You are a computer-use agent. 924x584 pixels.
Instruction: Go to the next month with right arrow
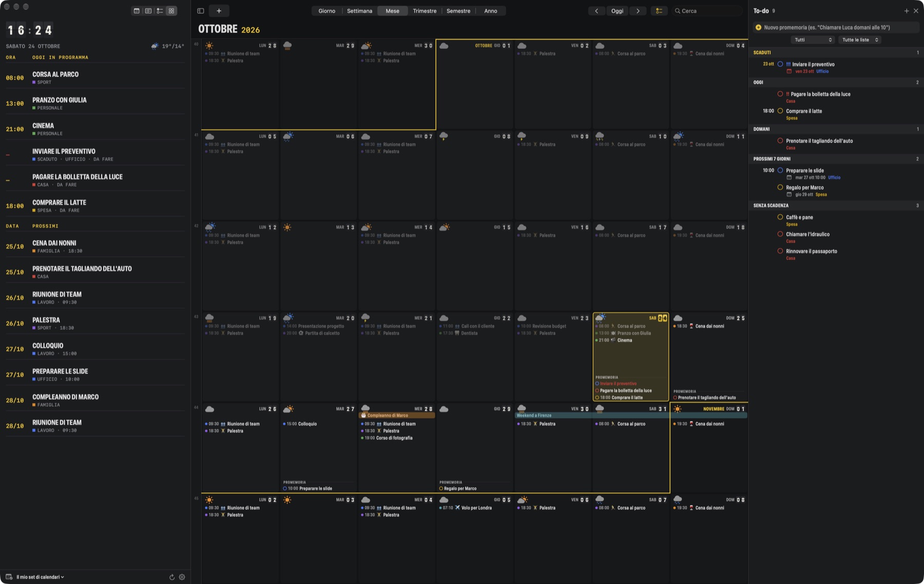coord(638,11)
